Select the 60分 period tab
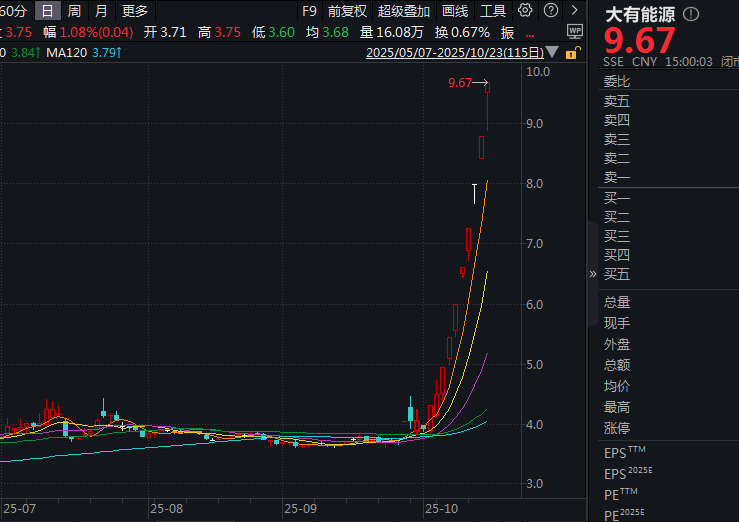The image size is (739, 522). [14, 11]
